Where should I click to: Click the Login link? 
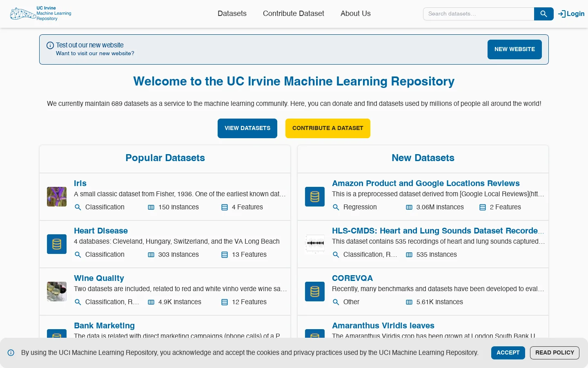coord(571,14)
